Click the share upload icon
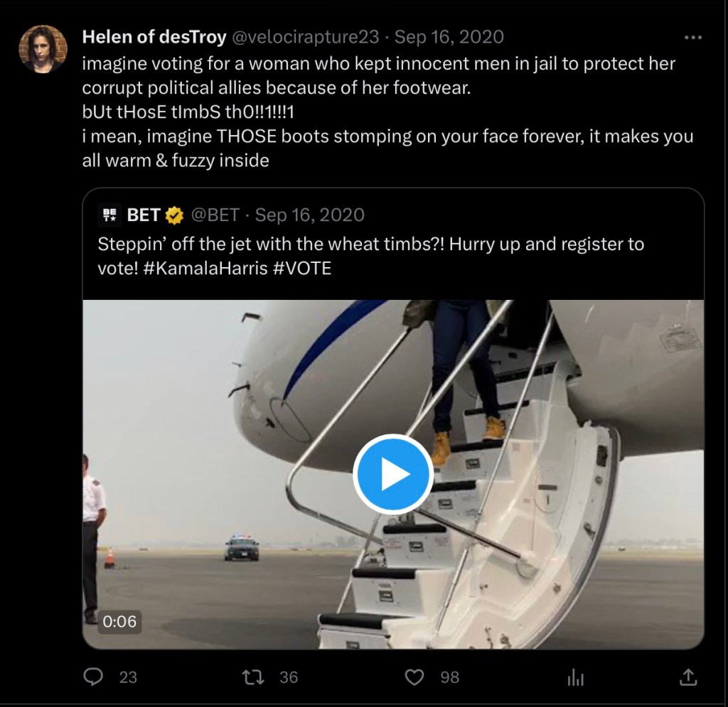 tap(688, 676)
